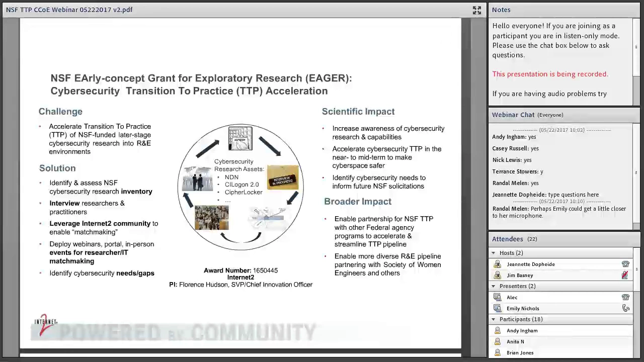
Task: Click the red 'This presentation is being recorded' note
Action: pos(550,74)
